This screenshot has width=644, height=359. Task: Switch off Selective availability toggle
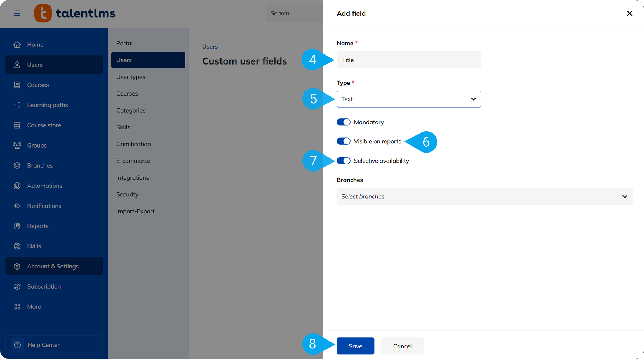[344, 161]
